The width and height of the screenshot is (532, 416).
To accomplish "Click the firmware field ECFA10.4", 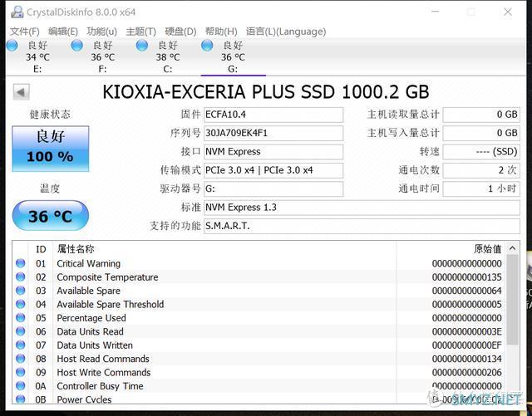I will (273, 115).
